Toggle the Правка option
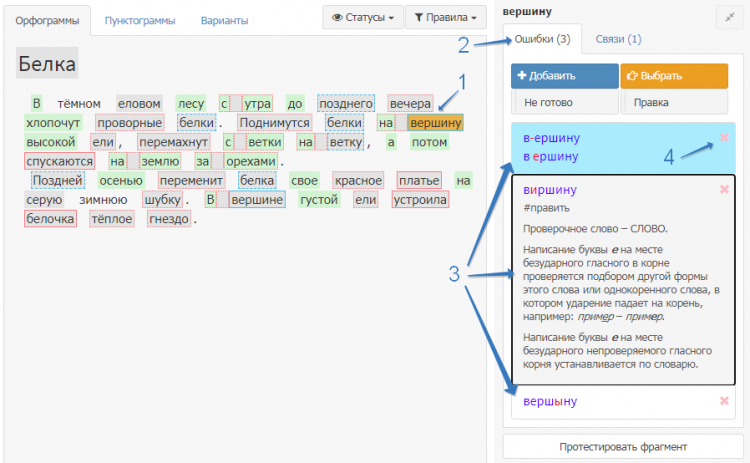 [x=673, y=101]
